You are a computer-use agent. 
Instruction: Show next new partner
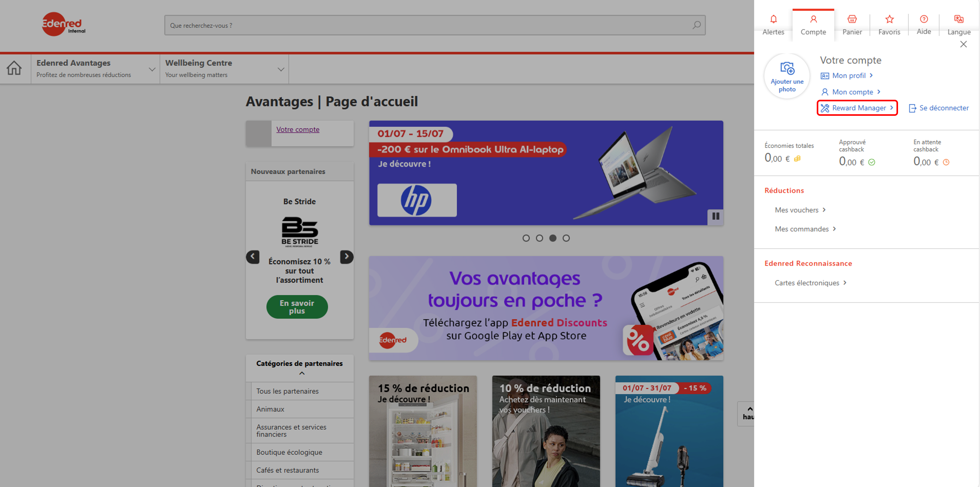[x=346, y=257]
